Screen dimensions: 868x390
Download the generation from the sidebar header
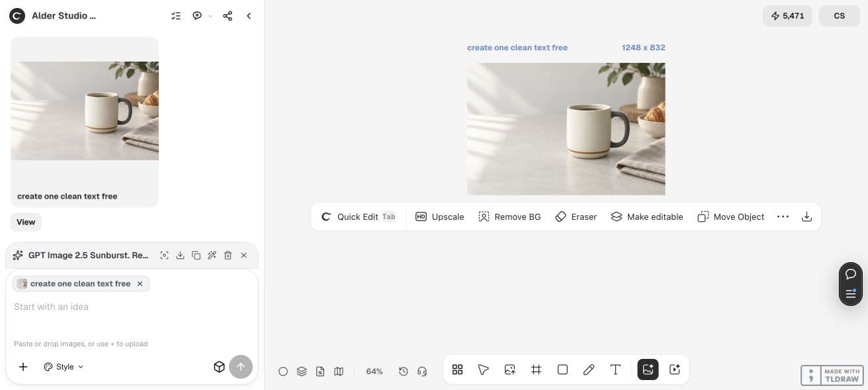(180, 255)
